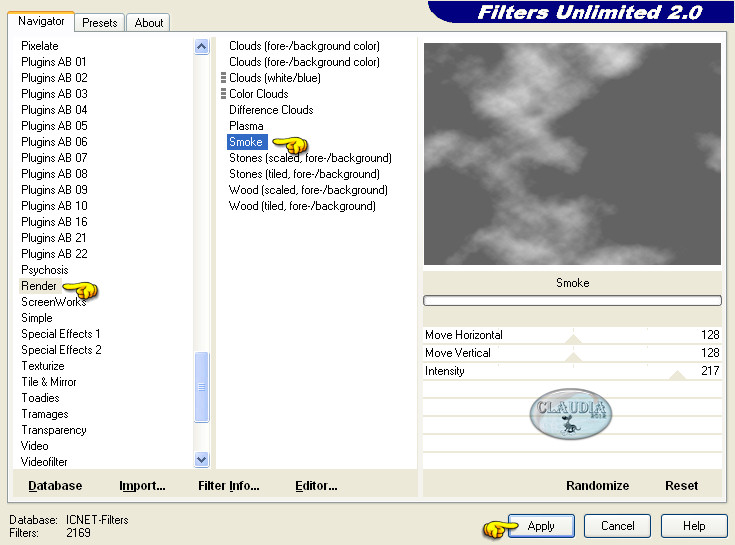
Task: Select the Video category
Action: click(34, 446)
